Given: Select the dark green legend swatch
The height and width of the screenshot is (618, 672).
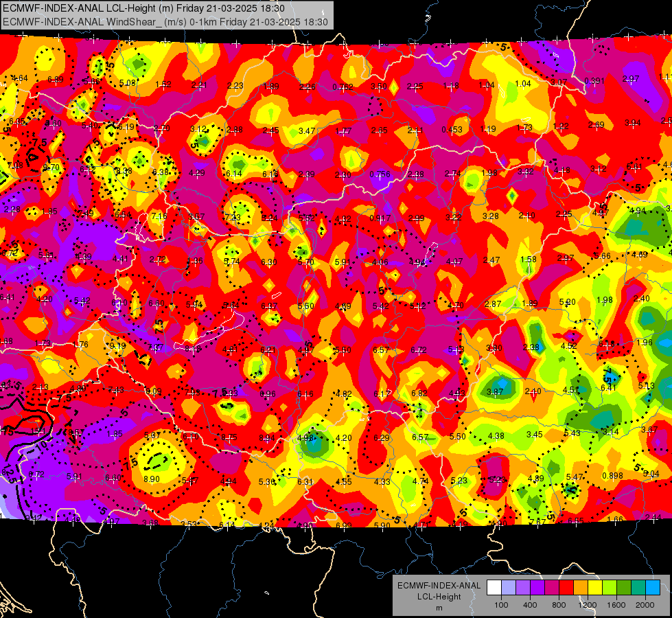Looking at the screenshot, I should tap(624, 588).
